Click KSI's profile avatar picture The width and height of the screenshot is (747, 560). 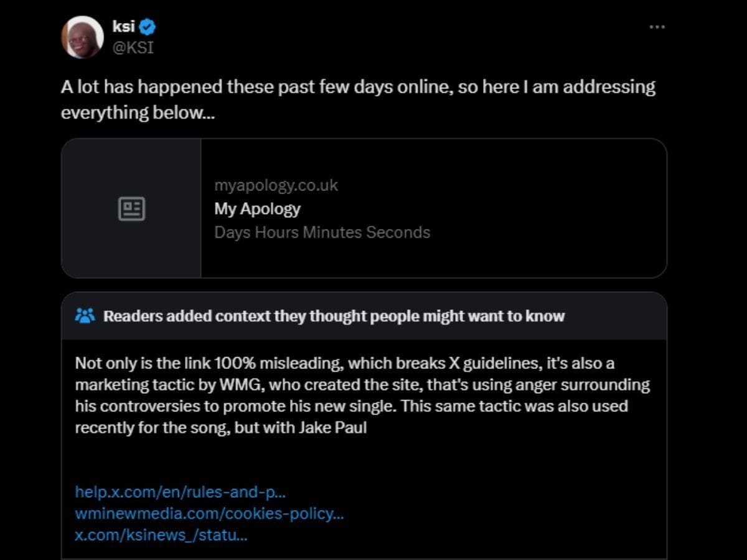click(x=82, y=37)
